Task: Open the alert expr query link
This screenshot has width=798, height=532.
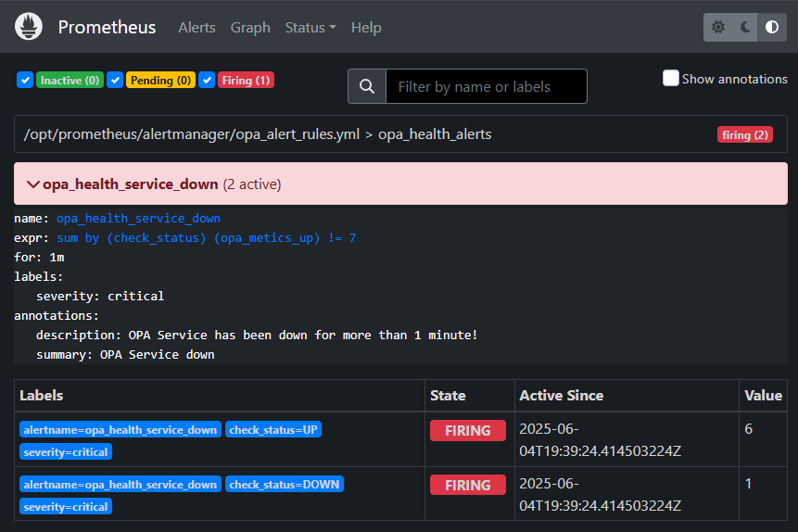Action: pos(206,238)
